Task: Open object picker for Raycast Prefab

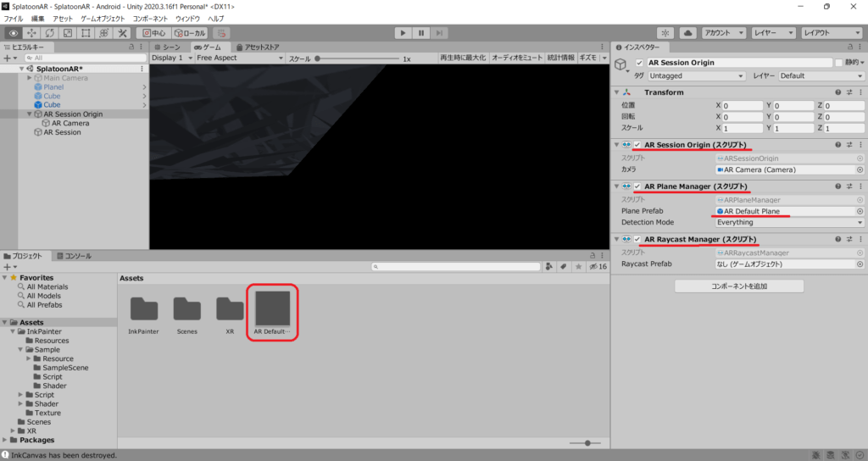Action: (860, 264)
